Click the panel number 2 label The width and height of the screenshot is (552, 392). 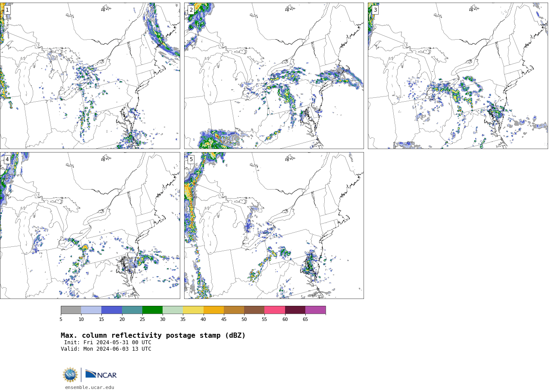click(x=191, y=10)
